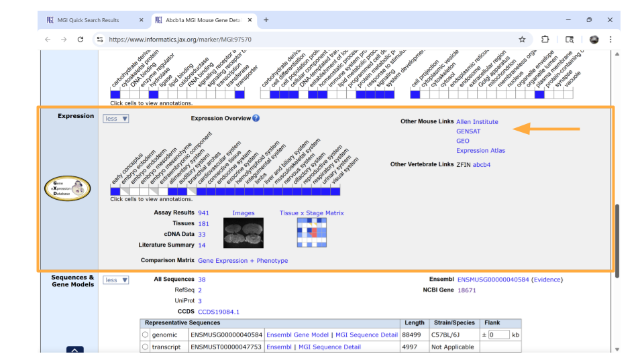Reload the current page
The width and height of the screenshot is (644, 362).
tap(80, 40)
